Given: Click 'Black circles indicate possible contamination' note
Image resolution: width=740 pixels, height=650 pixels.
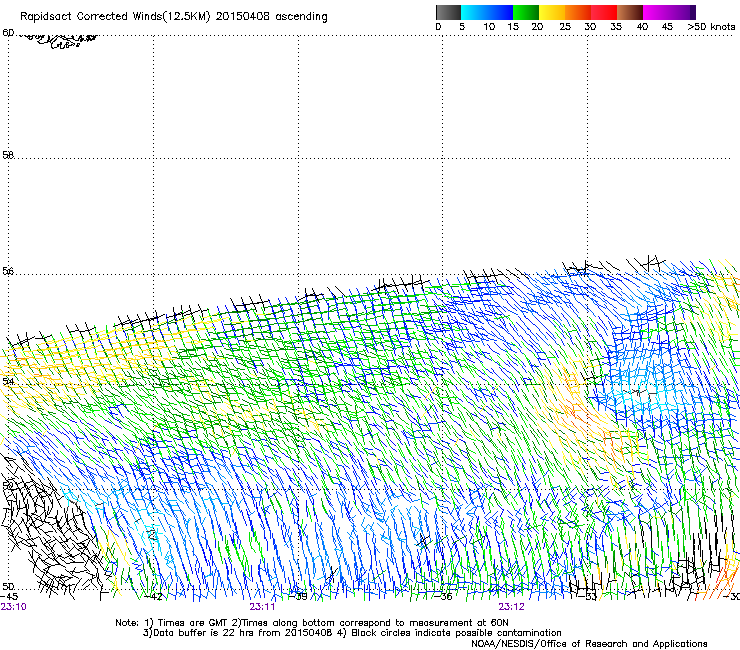Looking at the screenshot, I should 456,633.
